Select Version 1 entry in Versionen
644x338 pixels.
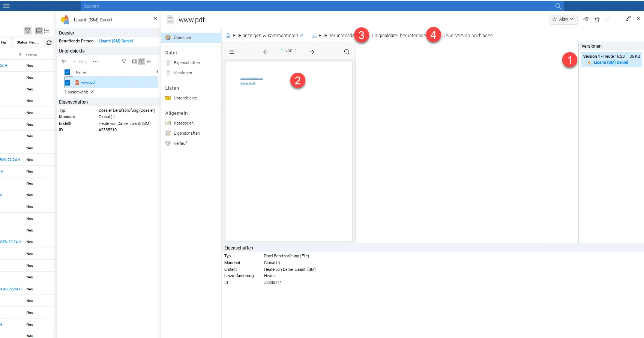611,60
